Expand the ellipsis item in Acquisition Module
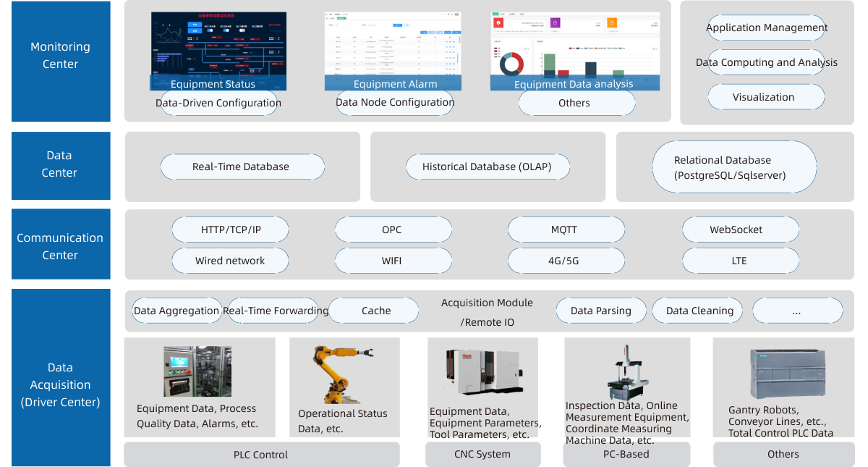The width and height of the screenshot is (868, 467). point(796,311)
